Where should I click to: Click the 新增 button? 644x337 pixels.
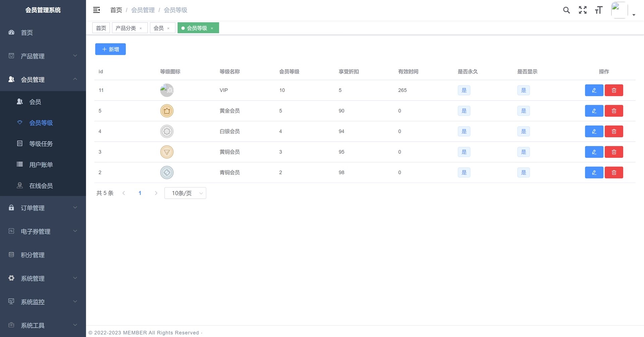click(110, 49)
